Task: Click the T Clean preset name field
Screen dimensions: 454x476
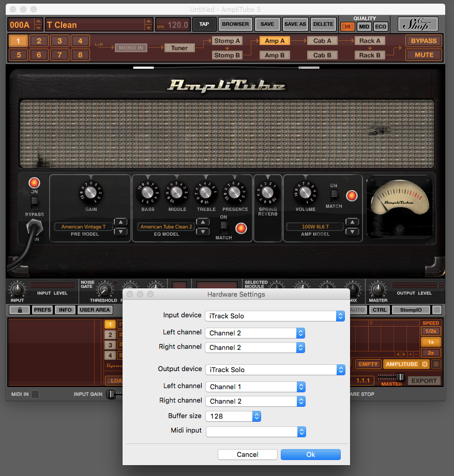Action: point(94,25)
